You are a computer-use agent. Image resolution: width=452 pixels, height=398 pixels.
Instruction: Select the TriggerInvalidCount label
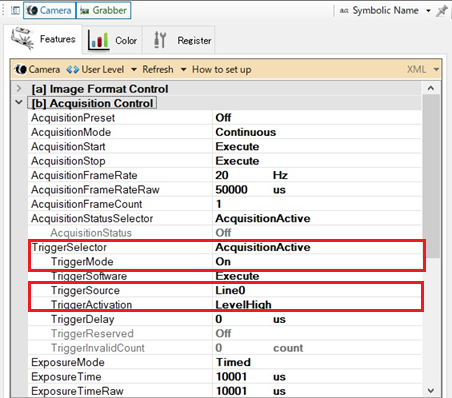click(x=98, y=348)
